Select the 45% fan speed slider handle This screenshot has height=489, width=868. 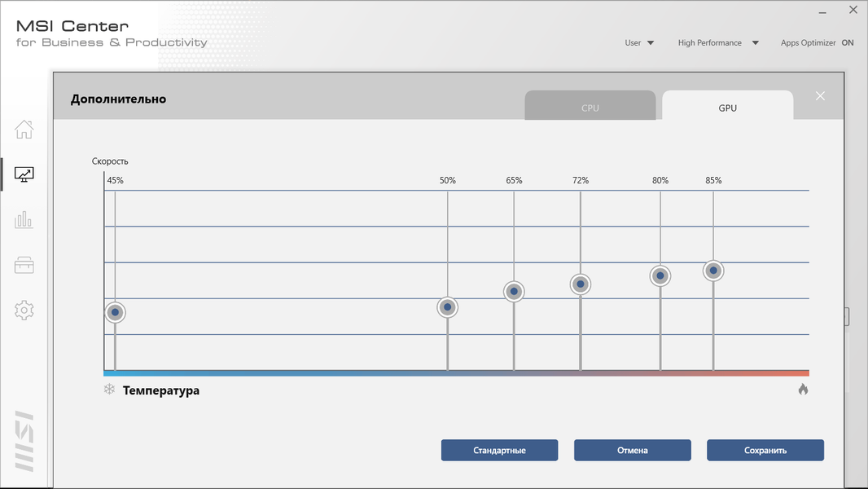point(115,312)
